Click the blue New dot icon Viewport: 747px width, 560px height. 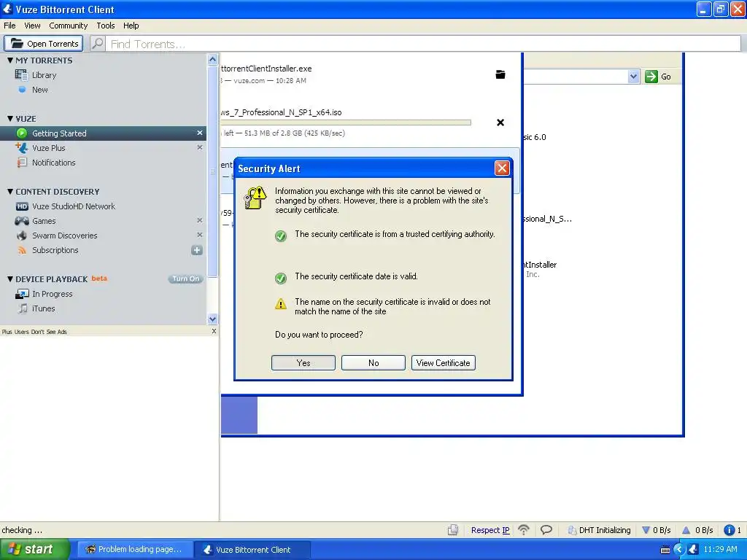[x=22, y=89]
